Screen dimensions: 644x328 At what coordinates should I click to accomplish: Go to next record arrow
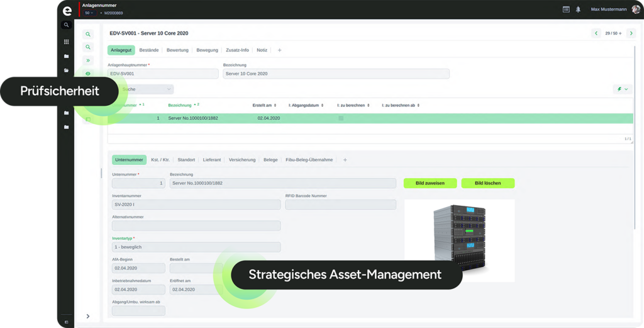(630, 33)
